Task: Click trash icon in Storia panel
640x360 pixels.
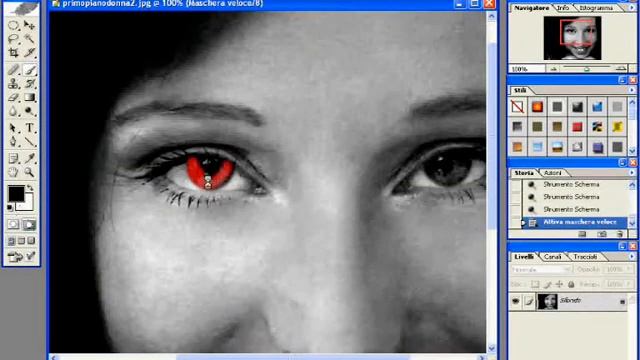Action: coord(620,234)
